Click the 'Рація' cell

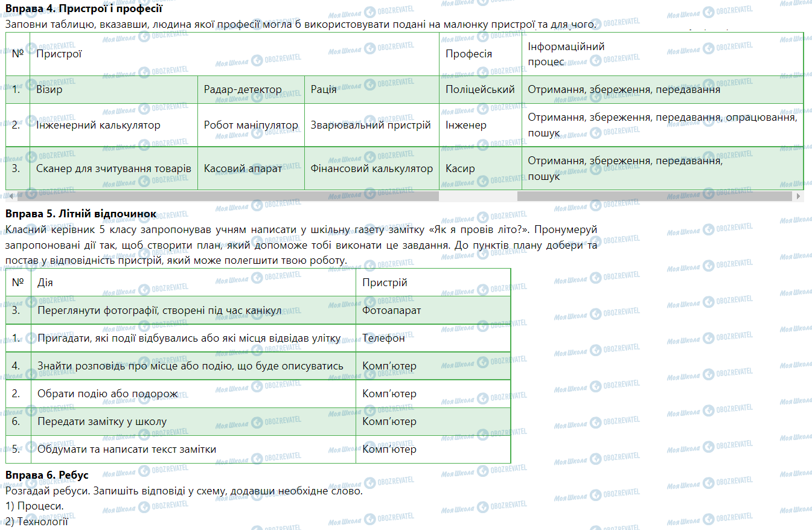coord(372,90)
